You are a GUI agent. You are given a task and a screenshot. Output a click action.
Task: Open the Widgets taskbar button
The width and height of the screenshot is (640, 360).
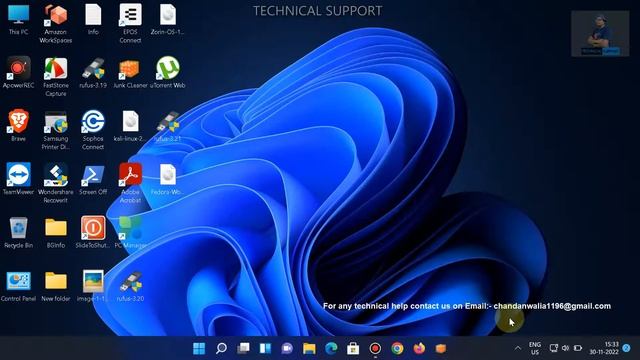pos(265,348)
